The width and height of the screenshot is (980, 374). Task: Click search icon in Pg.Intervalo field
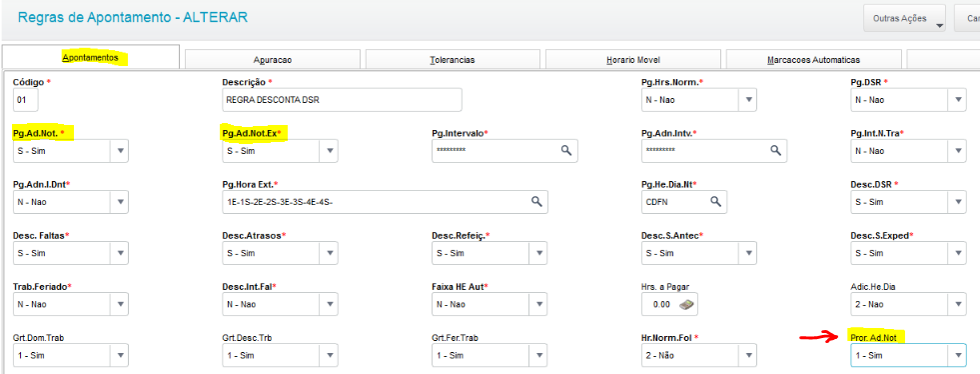pyautogui.click(x=565, y=151)
